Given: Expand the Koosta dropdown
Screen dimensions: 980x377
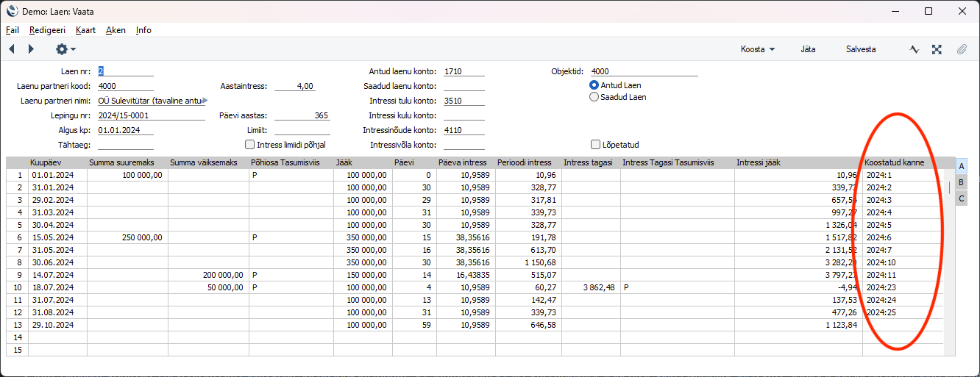Looking at the screenshot, I should click(757, 49).
